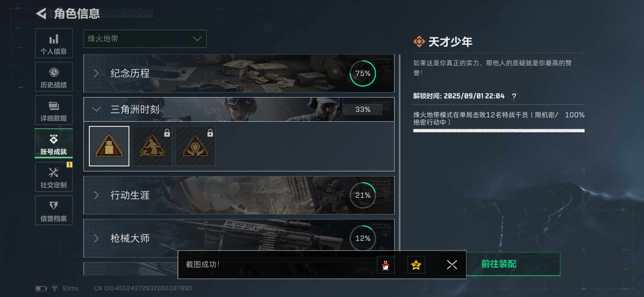
Task: Open the 烽火地带 mode dropdown
Action: 145,39
